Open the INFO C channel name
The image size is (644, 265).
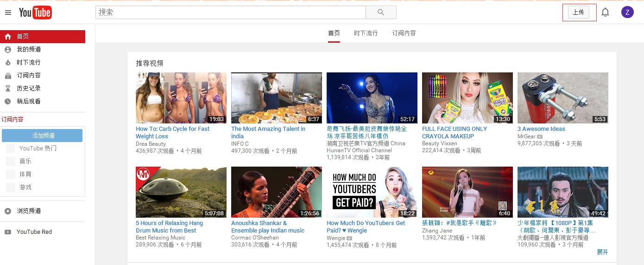tap(240, 144)
